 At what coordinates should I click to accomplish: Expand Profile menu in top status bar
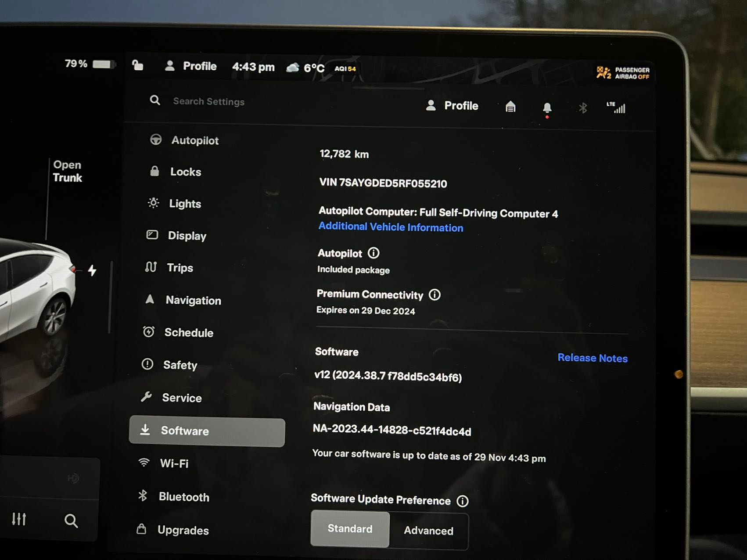(x=191, y=66)
